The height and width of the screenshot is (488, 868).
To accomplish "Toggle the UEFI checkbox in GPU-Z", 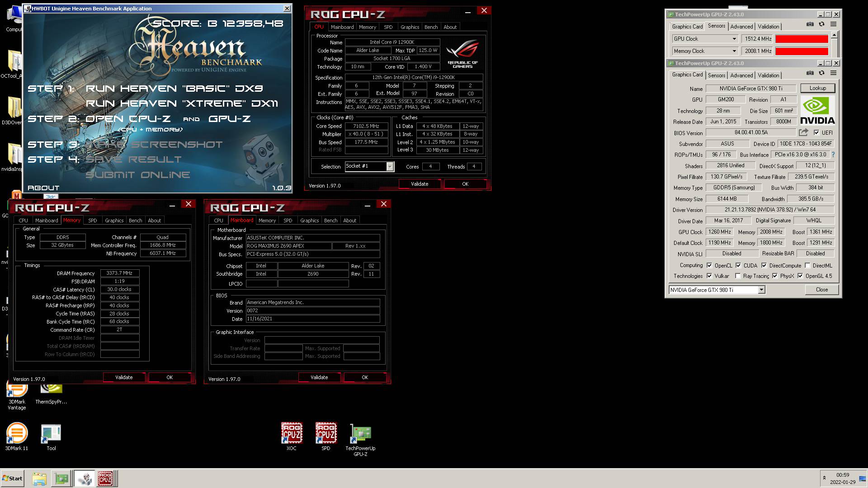I will pyautogui.click(x=816, y=133).
